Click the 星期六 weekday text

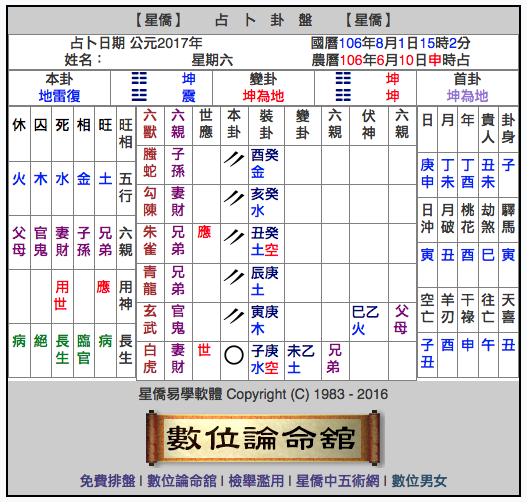click(212, 60)
